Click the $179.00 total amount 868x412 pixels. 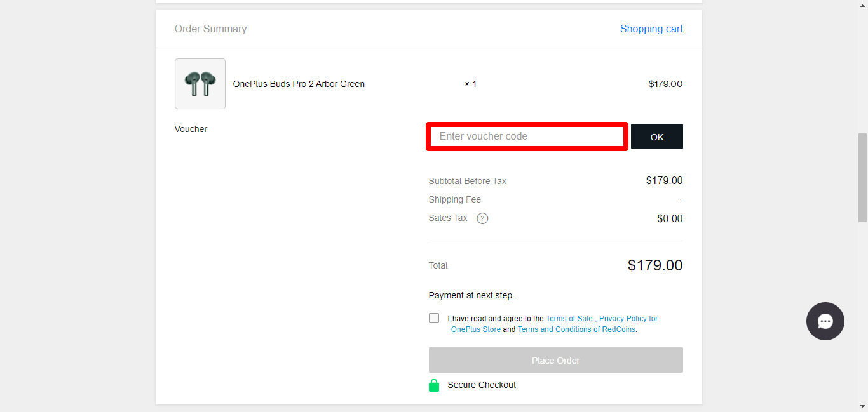tap(655, 265)
